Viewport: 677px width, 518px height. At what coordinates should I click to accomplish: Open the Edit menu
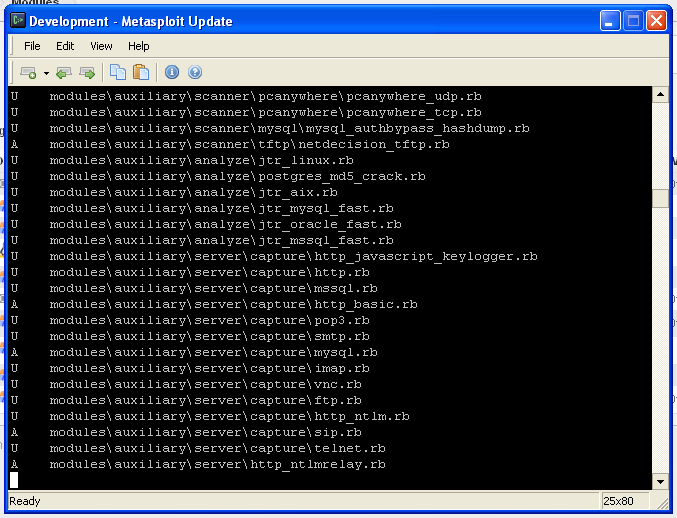point(65,46)
